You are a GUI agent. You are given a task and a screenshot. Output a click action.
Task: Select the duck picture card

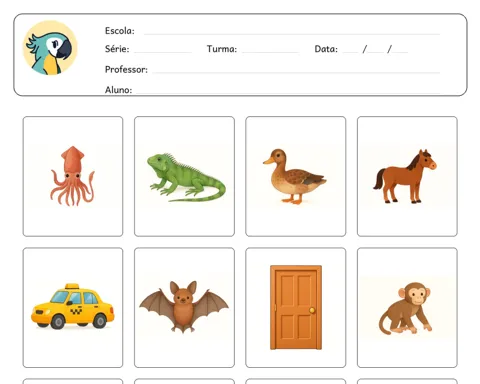(296, 176)
